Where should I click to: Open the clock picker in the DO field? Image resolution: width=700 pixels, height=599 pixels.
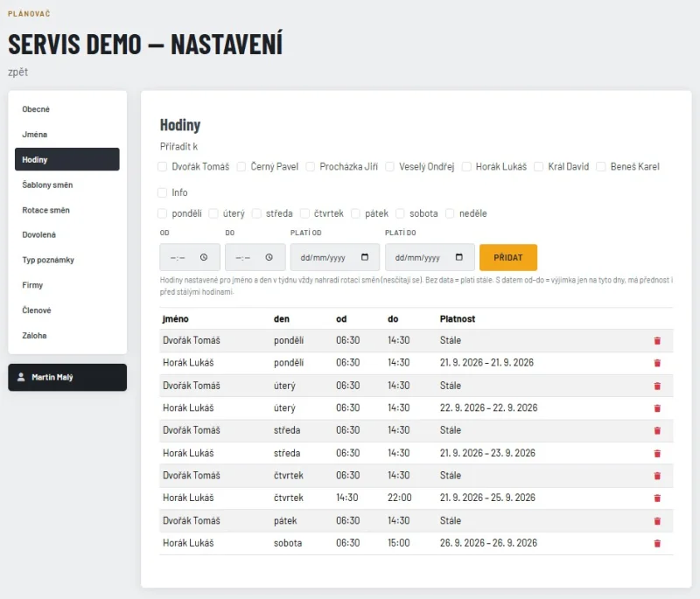click(x=269, y=257)
